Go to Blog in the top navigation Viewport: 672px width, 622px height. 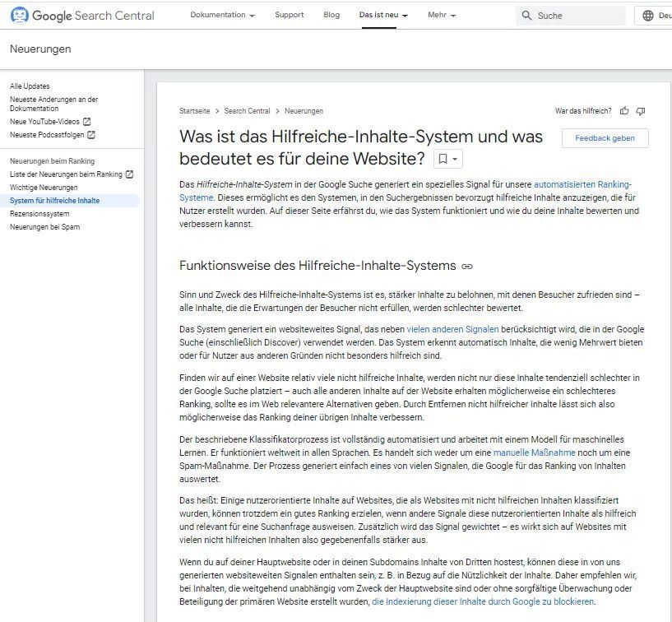331,15
